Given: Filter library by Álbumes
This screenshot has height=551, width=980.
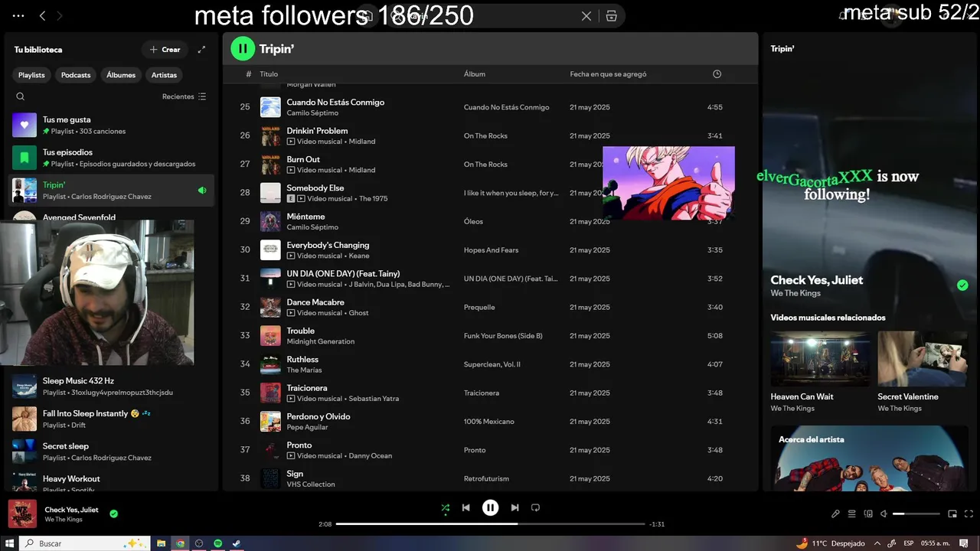Looking at the screenshot, I should pos(121,75).
